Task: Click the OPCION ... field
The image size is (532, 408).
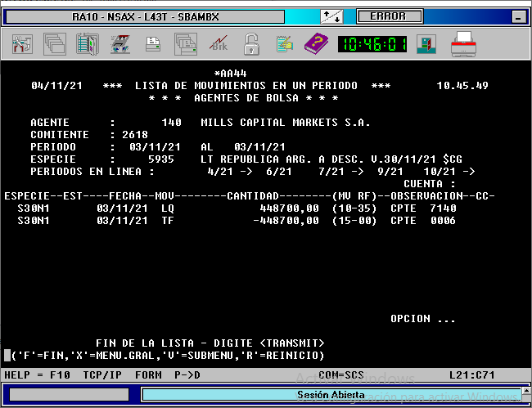Action: click(x=423, y=319)
